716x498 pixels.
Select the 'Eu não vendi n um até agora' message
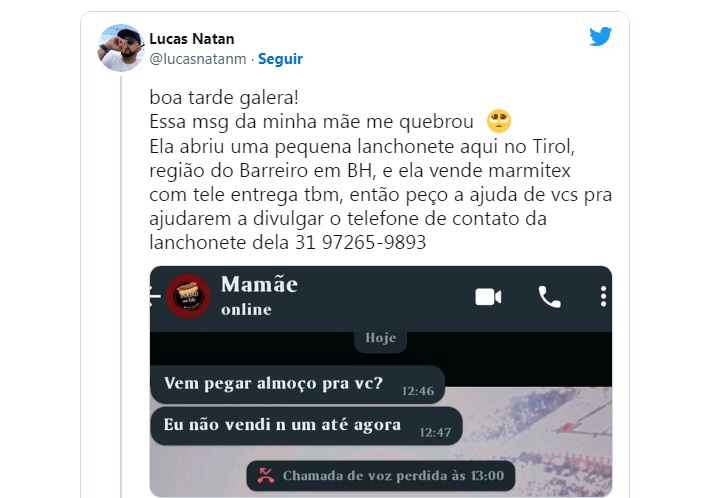point(306,426)
